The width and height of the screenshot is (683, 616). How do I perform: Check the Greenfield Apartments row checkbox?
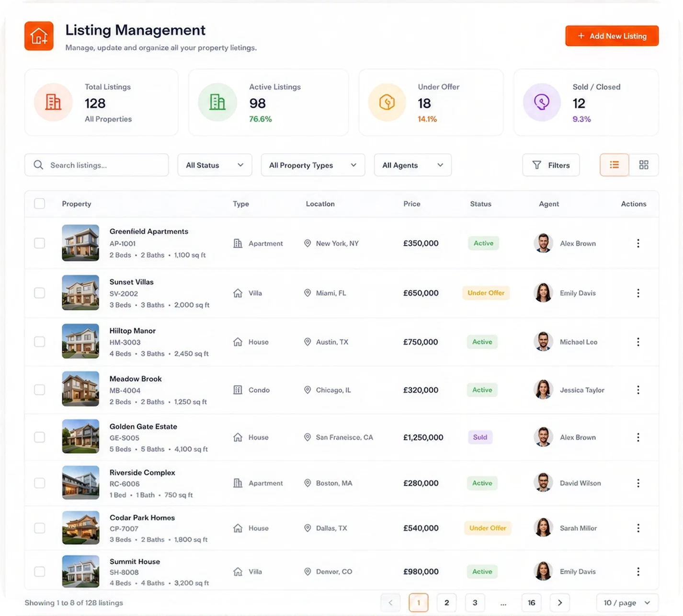coord(40,243)
